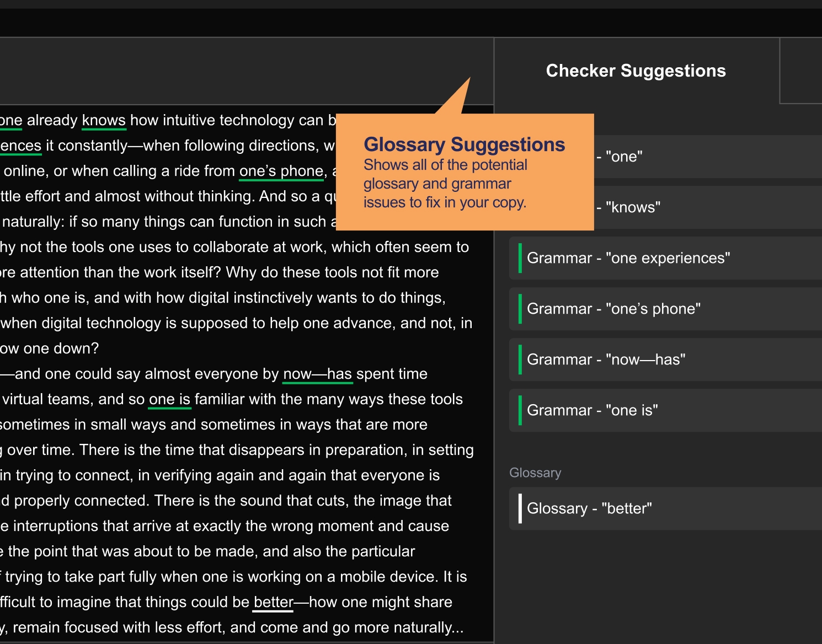Switch to the Checker Suggestions tab
822x644 pixels.
click(636, 71)
